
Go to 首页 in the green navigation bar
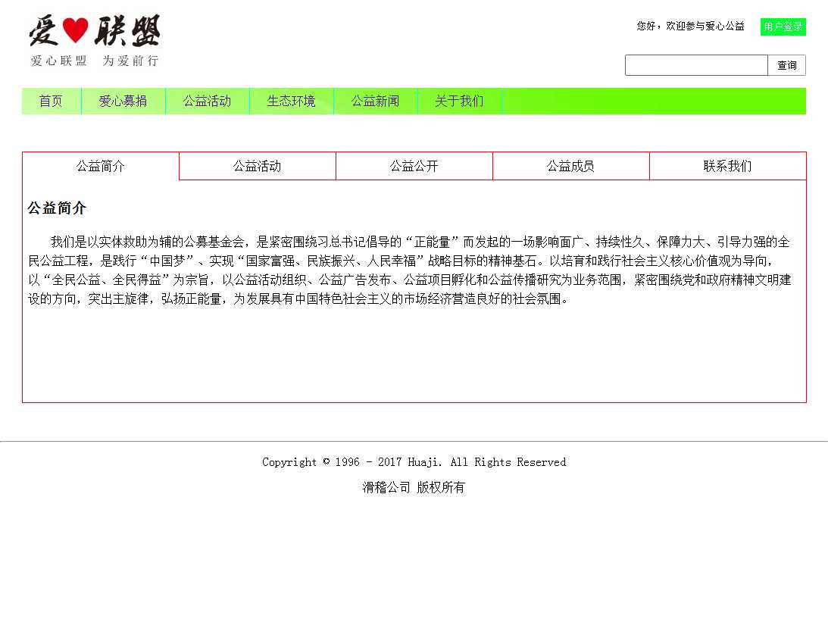[x=51, y=101]
